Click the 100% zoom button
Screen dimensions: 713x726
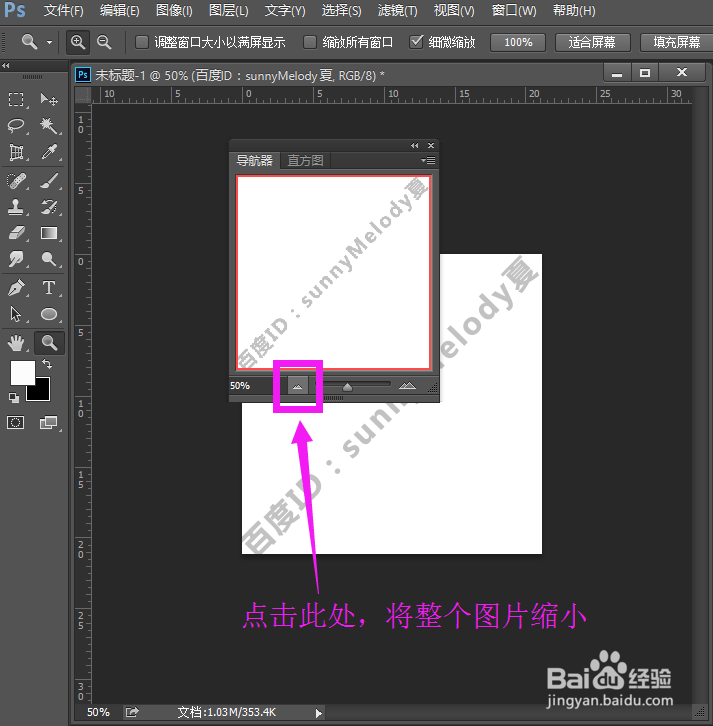[518, 43]
